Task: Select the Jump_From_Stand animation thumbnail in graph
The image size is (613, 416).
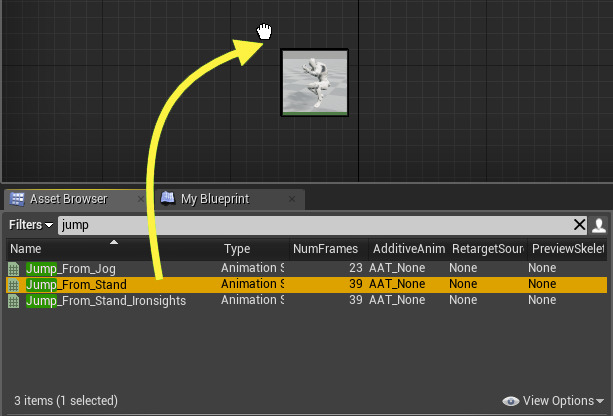Action: pyautogui.click(x=314, y=82)
